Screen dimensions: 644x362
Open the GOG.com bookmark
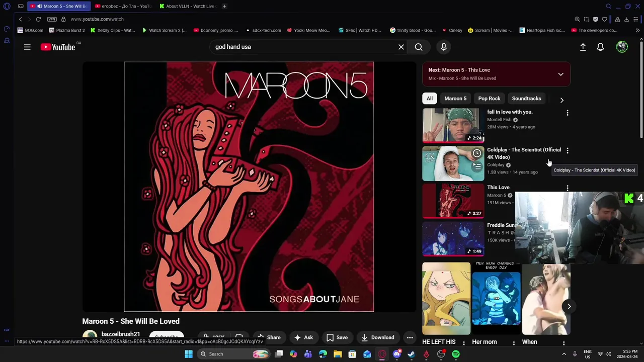tap(30, 30)
